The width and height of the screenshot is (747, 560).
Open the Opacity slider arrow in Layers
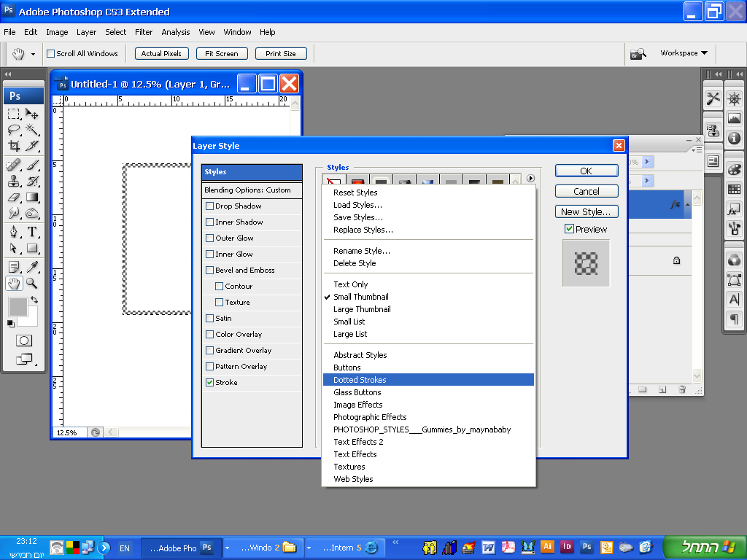647,162
